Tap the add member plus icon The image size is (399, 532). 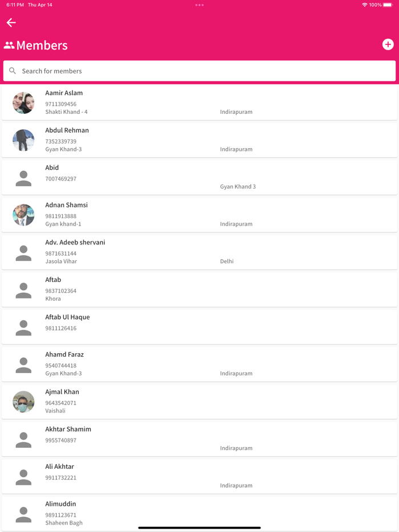(388, 44)
